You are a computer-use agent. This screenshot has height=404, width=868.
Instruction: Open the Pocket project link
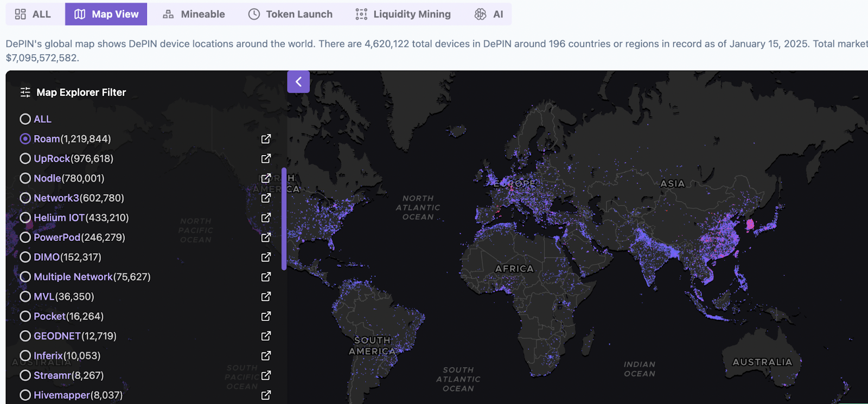click(49, 316)
